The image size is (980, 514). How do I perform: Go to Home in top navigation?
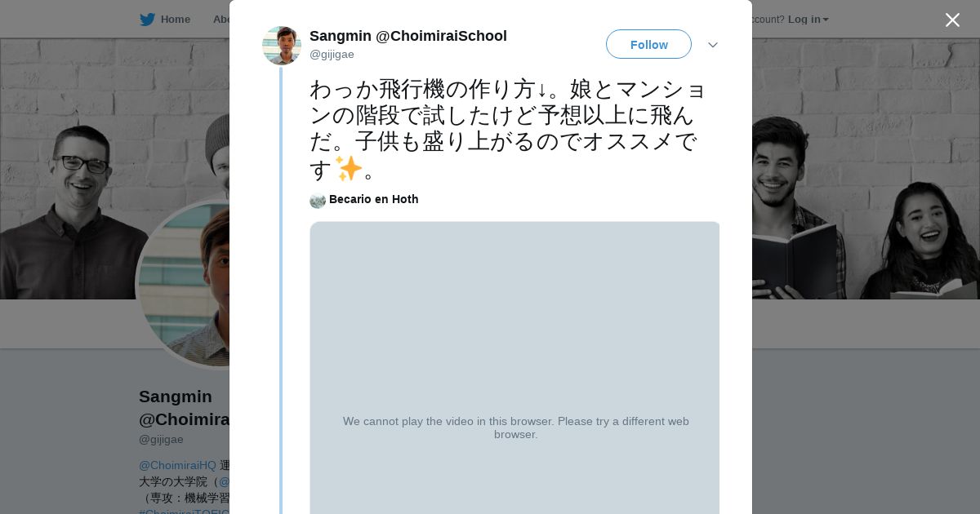(x=175, y=20)
